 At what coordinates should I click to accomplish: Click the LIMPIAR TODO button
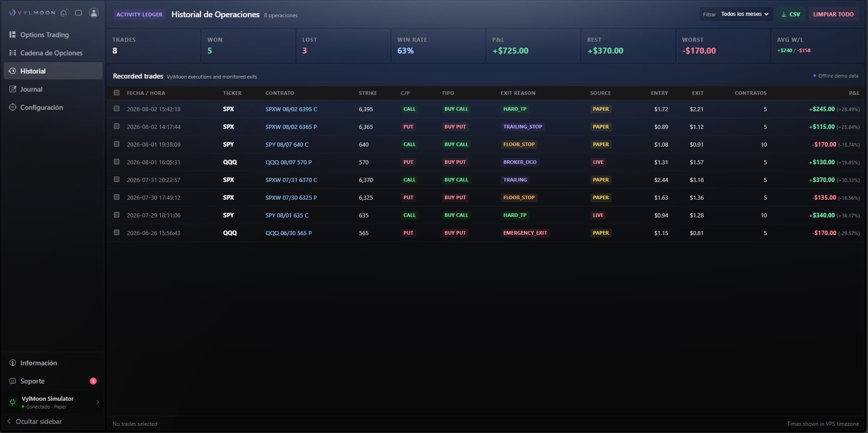[x=833, y=14]
